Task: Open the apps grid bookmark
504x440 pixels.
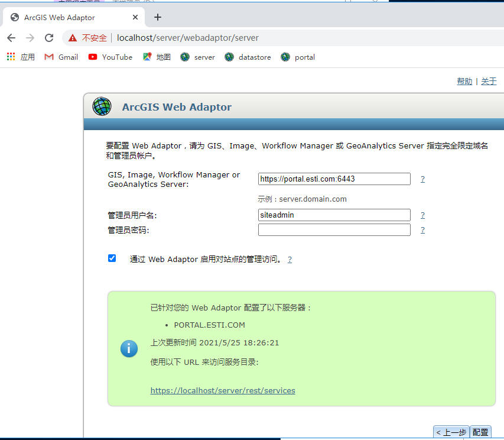Action: [21, 57]
